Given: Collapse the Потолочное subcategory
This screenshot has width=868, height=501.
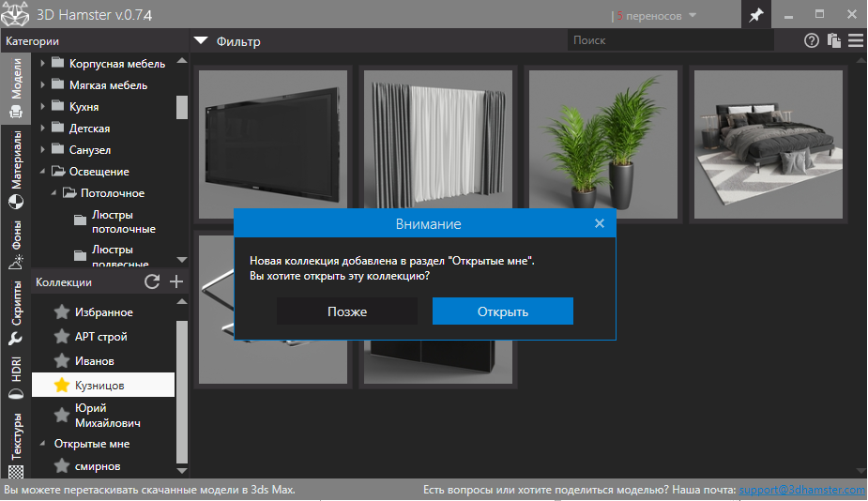Looking at the screenshot, I should 53,193.
